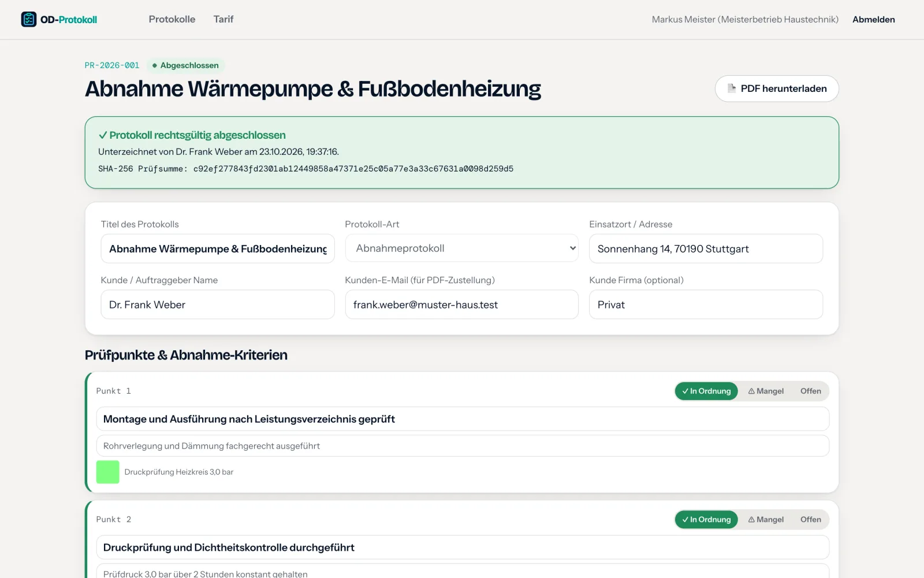Viewport: 924px width, 578px height.
Task: Click the protocol number PR-2026-001
Action: click(112, 65)
